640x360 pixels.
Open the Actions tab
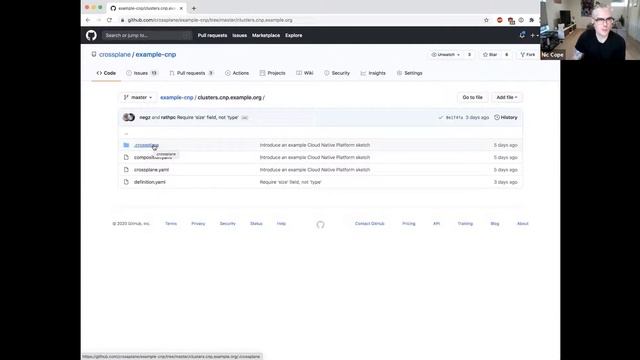pos(237,73)
